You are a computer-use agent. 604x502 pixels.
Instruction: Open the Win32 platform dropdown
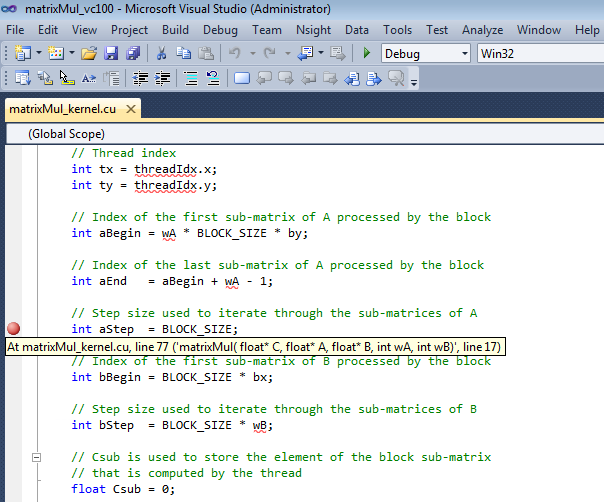coord(538,53)
